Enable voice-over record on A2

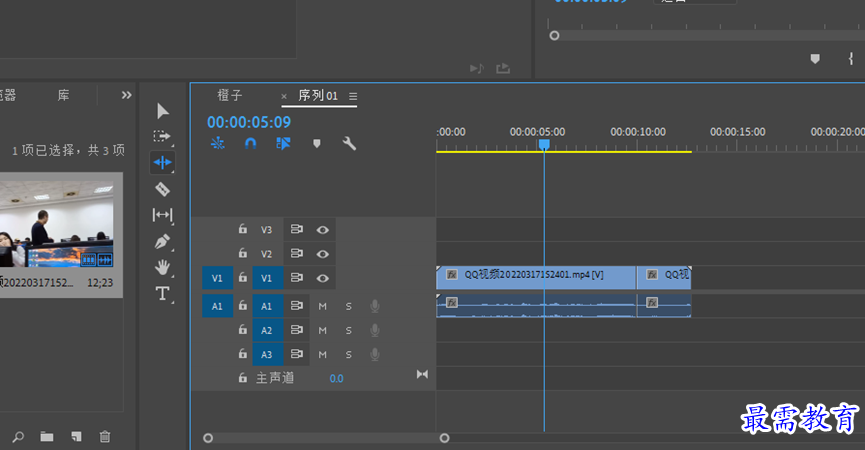375,330
